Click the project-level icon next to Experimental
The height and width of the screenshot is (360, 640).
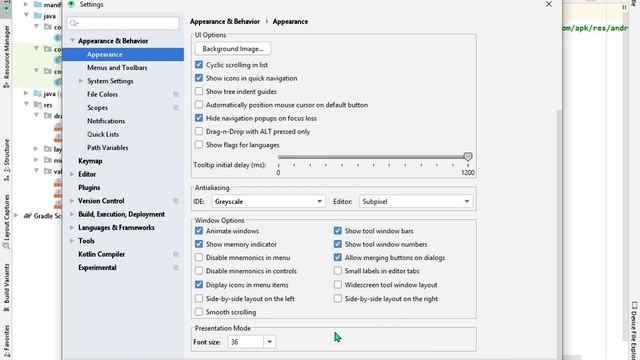pyautogui.click(x=176, y=268)
